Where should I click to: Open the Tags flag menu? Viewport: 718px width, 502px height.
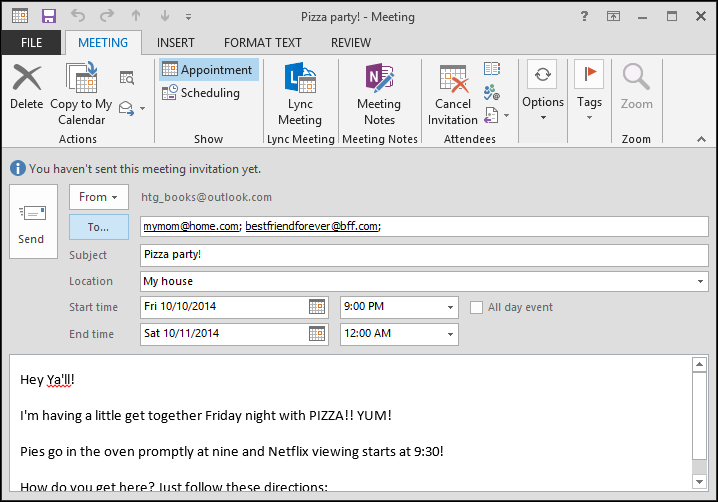click(589, 90)
